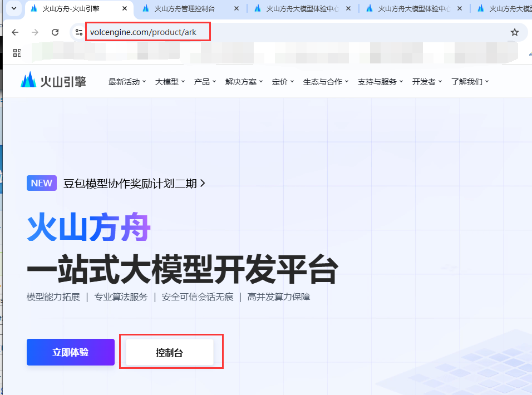The width and height of the screenshot is (532, 395).
Task: Click the 火山方舟 gradient heading
Action: point(89,227)
